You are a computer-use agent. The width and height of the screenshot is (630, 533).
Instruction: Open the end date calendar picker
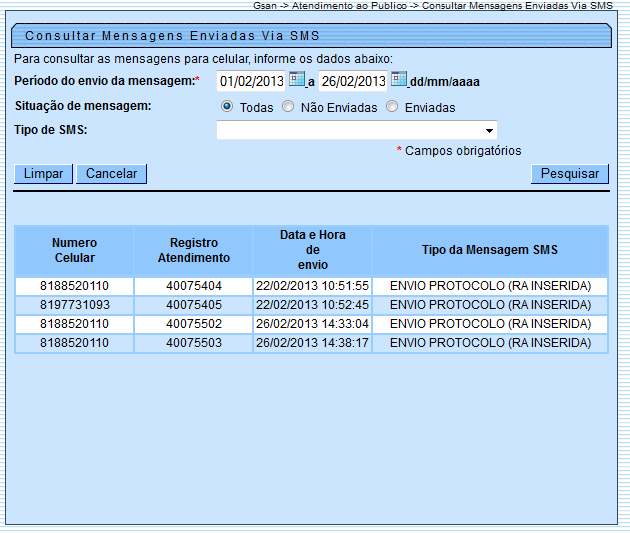point(399,80)
